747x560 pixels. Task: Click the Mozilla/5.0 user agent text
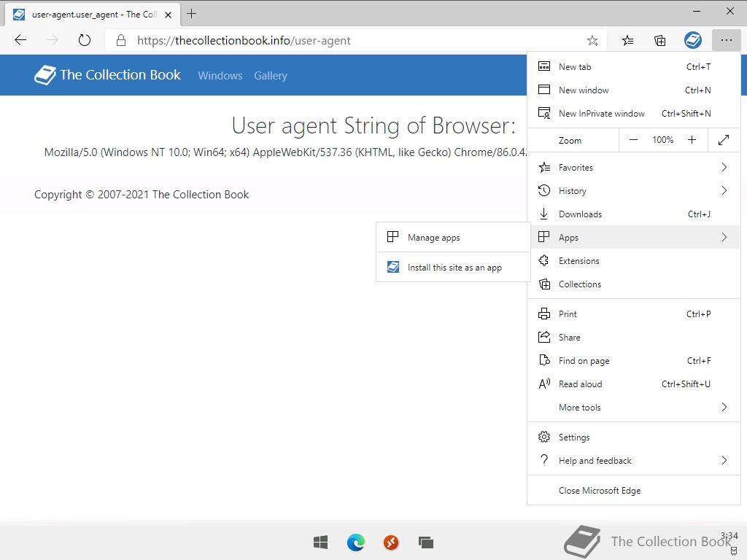[285, 152]
